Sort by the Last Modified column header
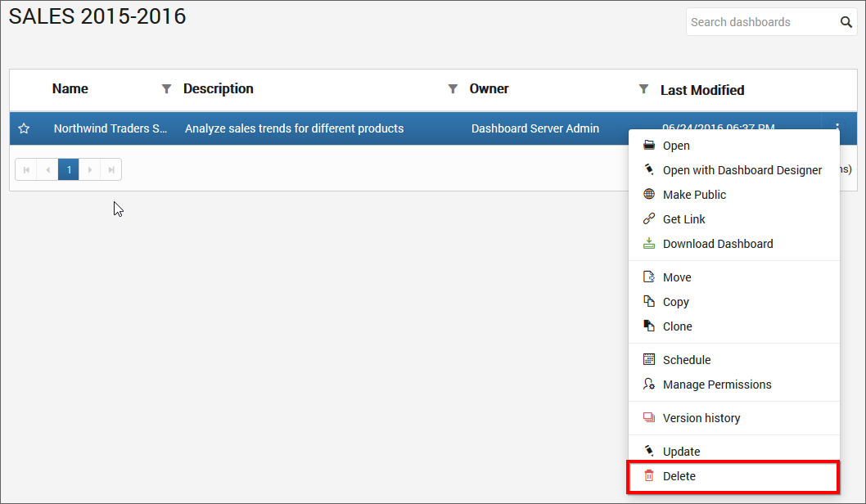The width and height of the screenshot is (866, 504). pos(702,90)
